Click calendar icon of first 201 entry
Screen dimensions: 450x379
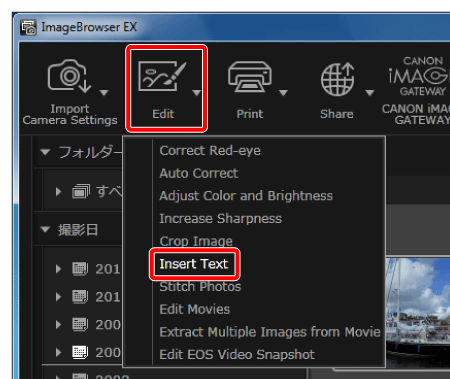pyautogui.click(x=80, y=269)
